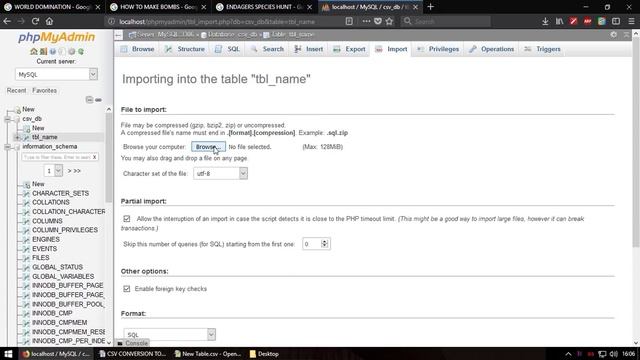Save page to Pocket icon
Screen dimensions: 640x360
click(x=378, y=21)
